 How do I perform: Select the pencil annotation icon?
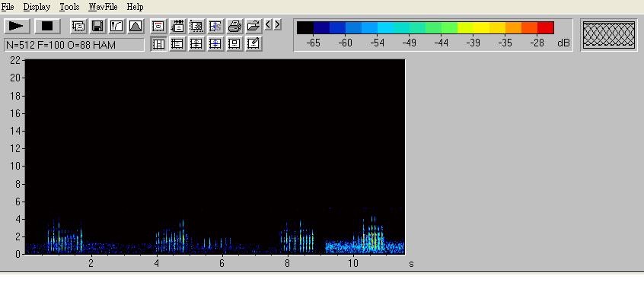[253, 43]
